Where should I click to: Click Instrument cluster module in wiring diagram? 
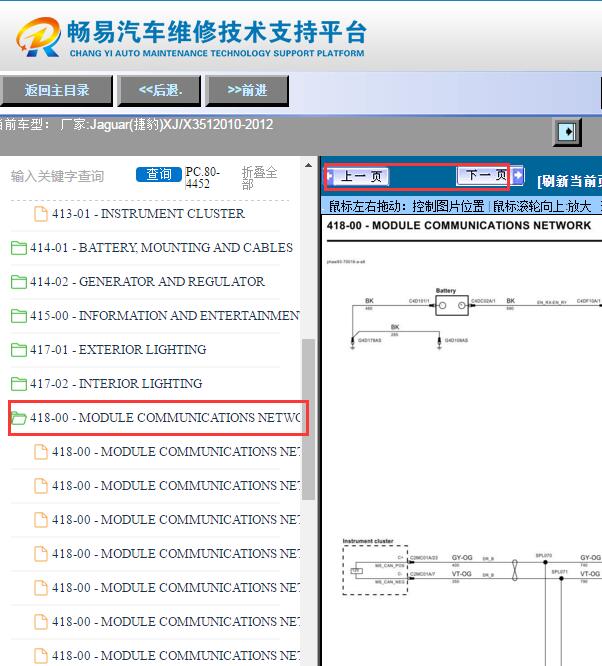[375, 570]
